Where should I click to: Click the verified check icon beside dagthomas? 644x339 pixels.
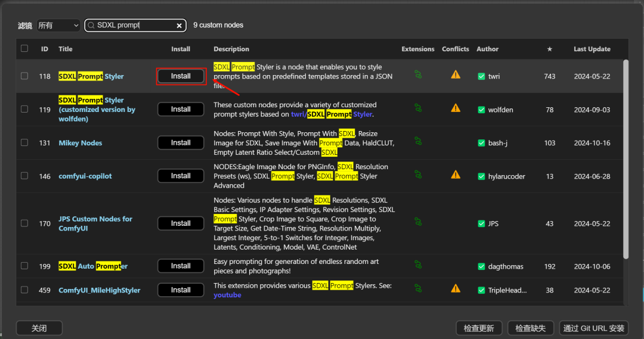[x=481, y=267]
